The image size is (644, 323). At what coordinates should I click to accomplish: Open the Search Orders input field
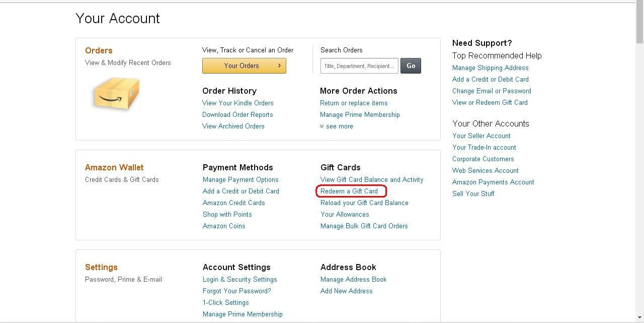pos(359,66)
